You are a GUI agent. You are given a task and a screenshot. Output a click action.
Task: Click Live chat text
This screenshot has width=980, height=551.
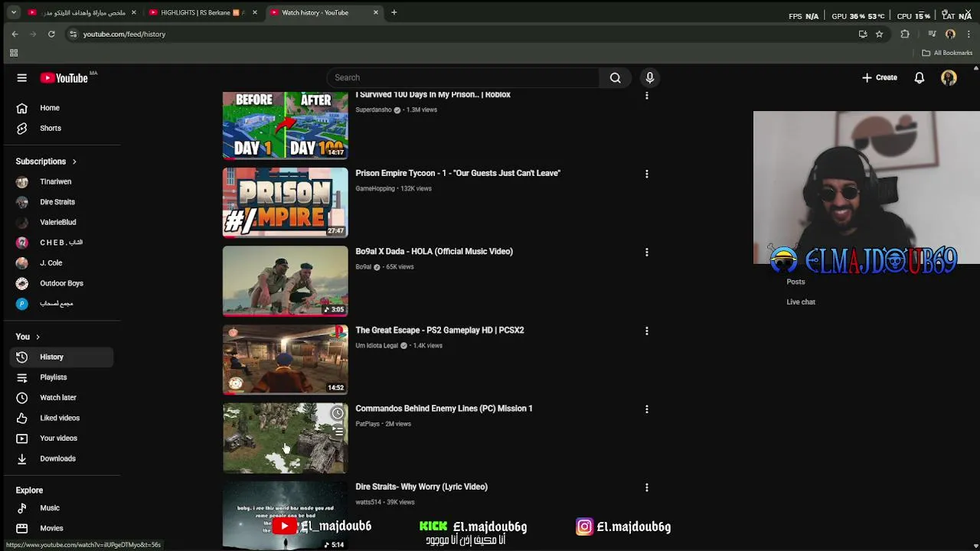pos(801,302)
